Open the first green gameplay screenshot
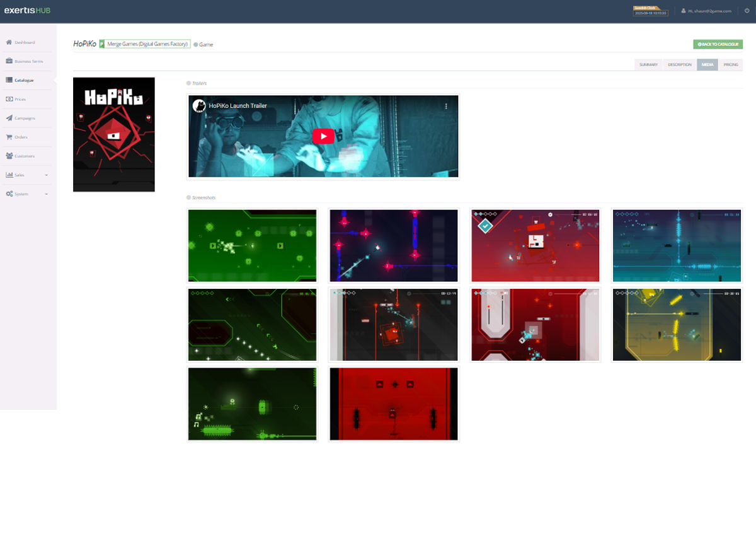This screenshot has width=756, height=536. pyautogui.click(x=252, y=245)
